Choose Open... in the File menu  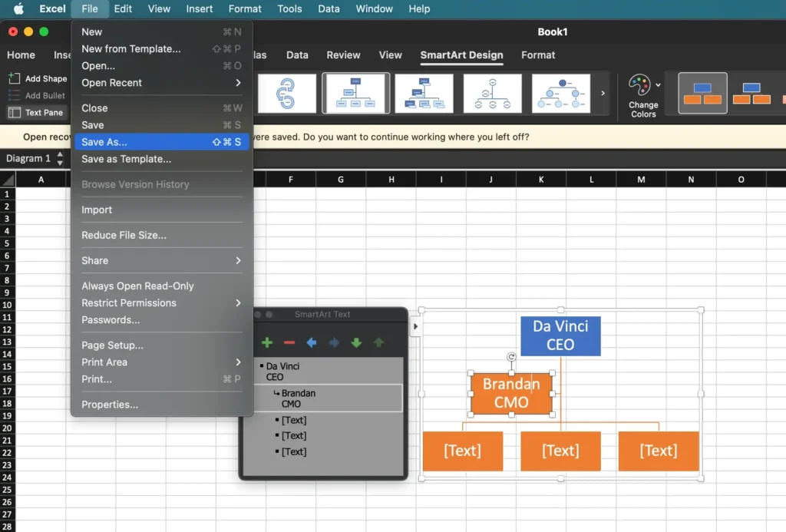[x=161, y=66]
